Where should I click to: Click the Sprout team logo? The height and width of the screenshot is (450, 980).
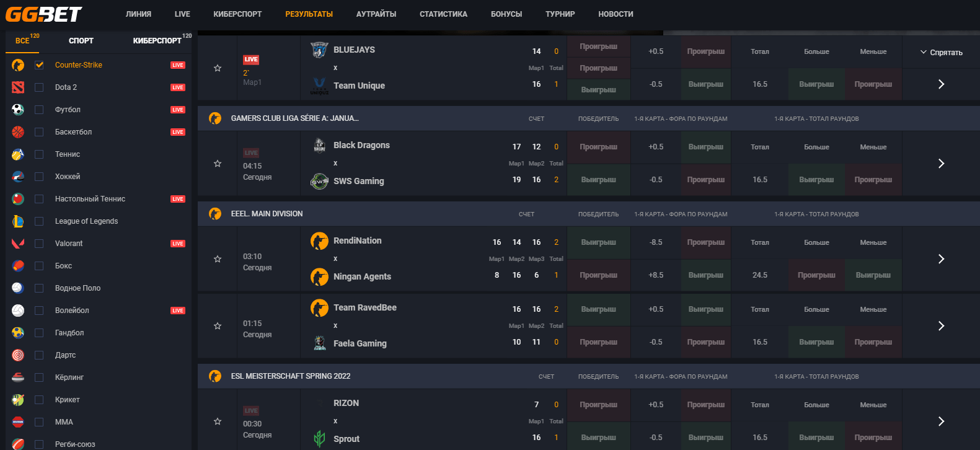(x=319, y=439)
